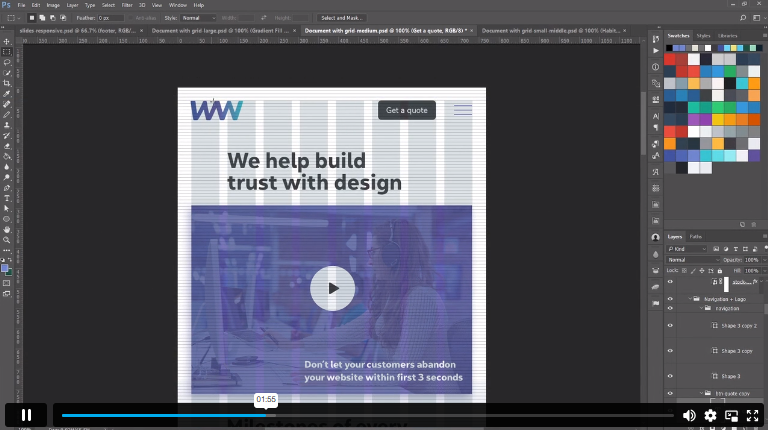Switch to Document with grid large.psd tab
Viewport: 768px width, 430px height.
click(x=220, y=30)
